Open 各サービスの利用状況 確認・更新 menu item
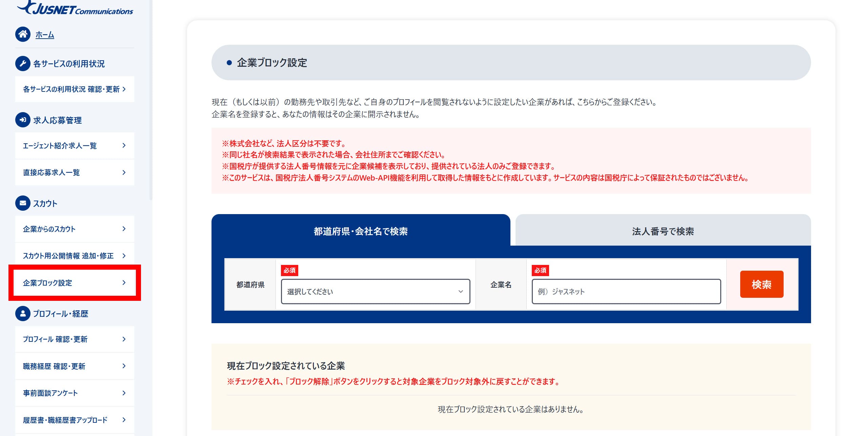The image size is (868, 436). click(75, 89)
